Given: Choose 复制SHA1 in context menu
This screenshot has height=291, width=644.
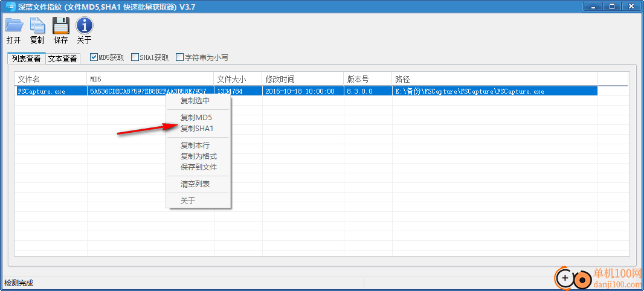Looking at the screenshot, I should coord(198,129).
